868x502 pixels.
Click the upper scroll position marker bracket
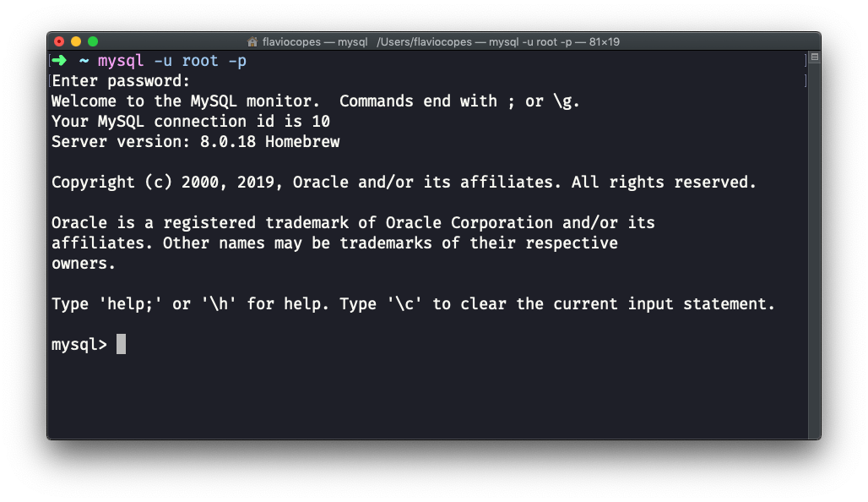pyautogui.click(x=804, y=61)
